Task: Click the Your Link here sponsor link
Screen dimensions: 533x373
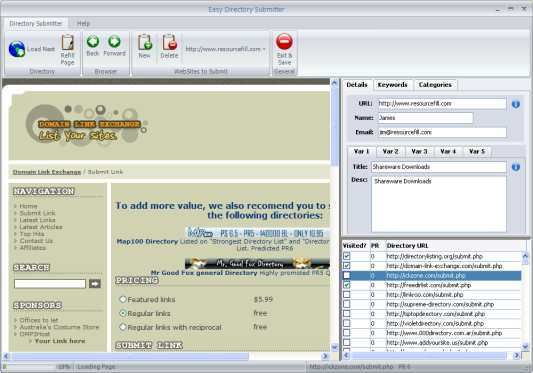Action: coord(60,341)
